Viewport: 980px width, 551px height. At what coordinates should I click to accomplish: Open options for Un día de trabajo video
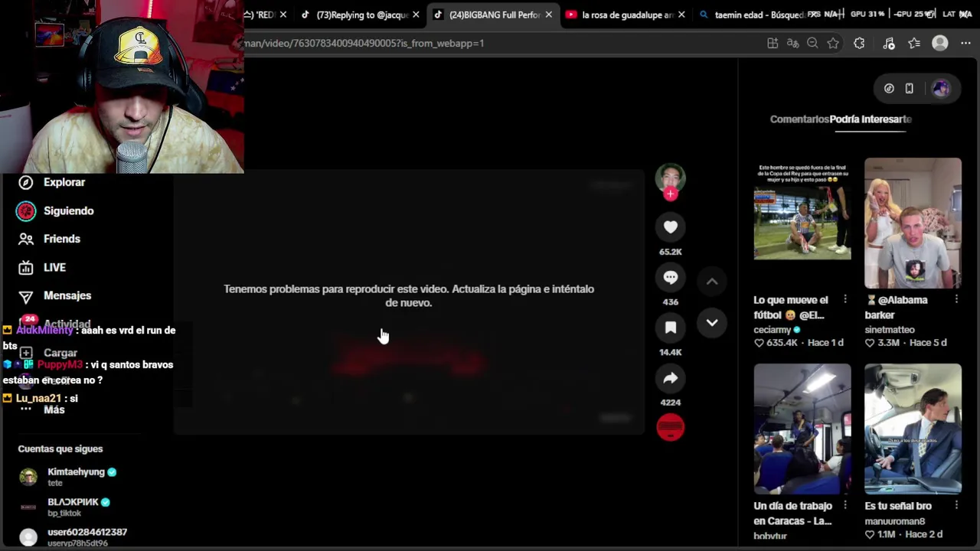845,505
